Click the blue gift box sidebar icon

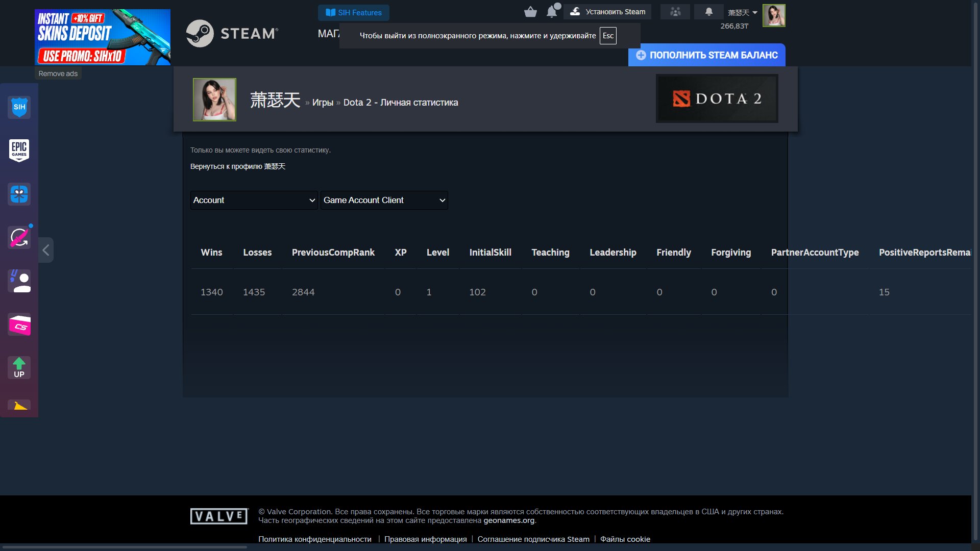pyautogui.click(x=19, y=194)
